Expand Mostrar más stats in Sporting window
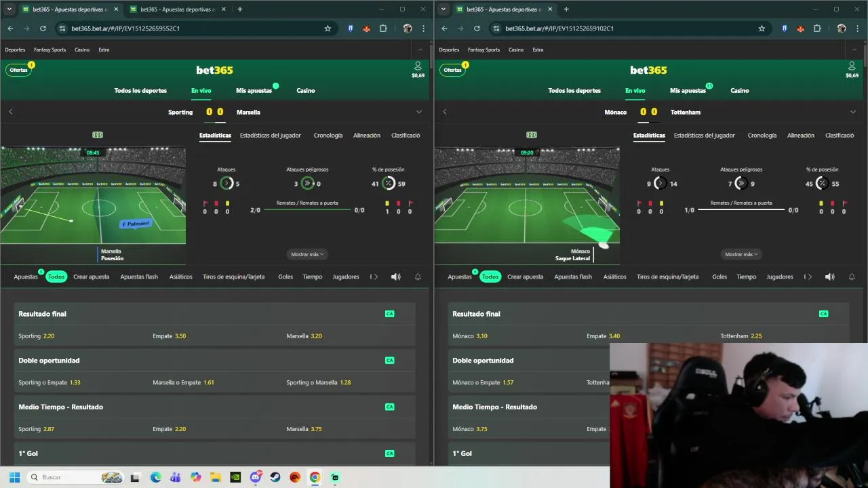Viewport: 868px width, 488px height. [308, 254]
